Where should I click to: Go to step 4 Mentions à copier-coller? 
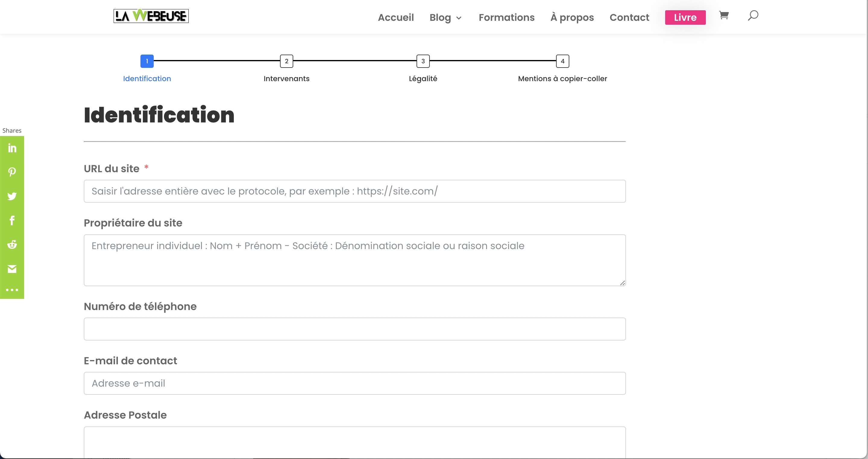pos(562,61)
